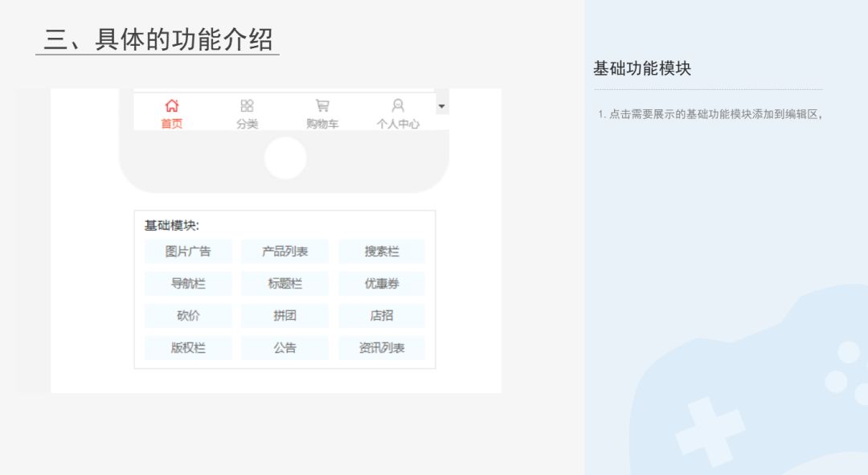868x475 pixels.
Task: Click the scroll-down arrow beside phone preview
Action: point(441,106)
